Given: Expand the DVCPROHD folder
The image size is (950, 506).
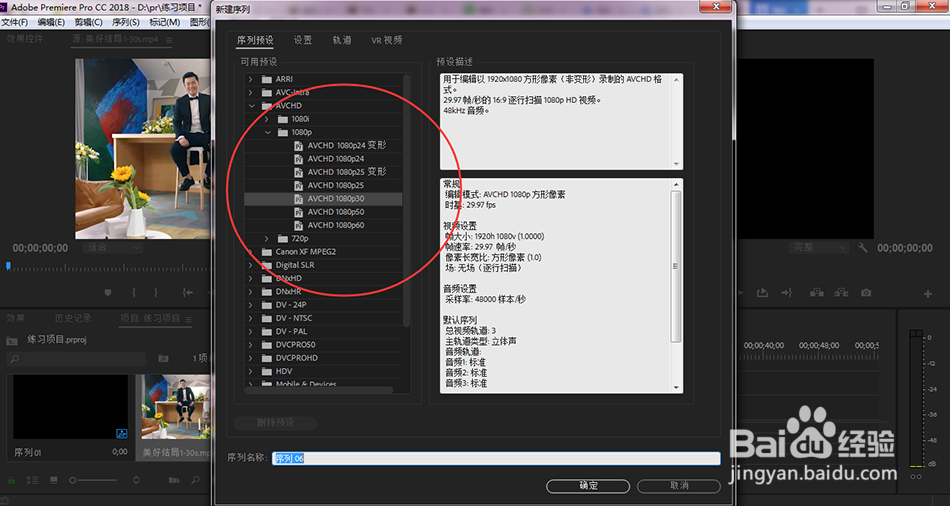Looking at the screenshot, I should pos(251,358).
